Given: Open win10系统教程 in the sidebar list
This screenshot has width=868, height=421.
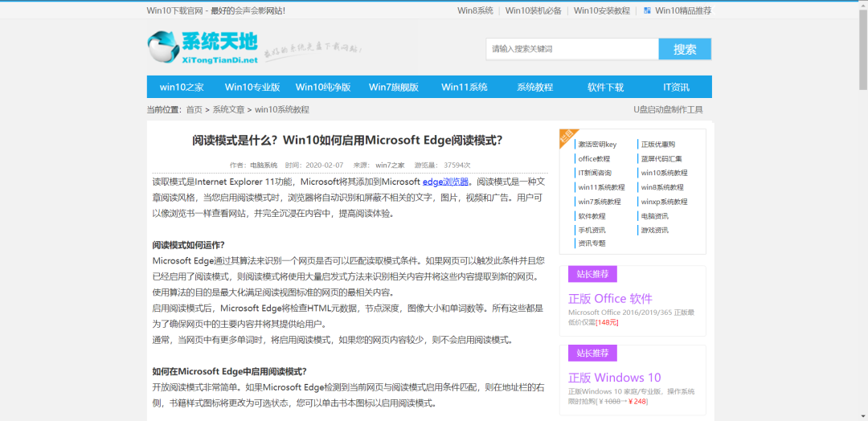Looking at the screenshot, I should point(665,174).
